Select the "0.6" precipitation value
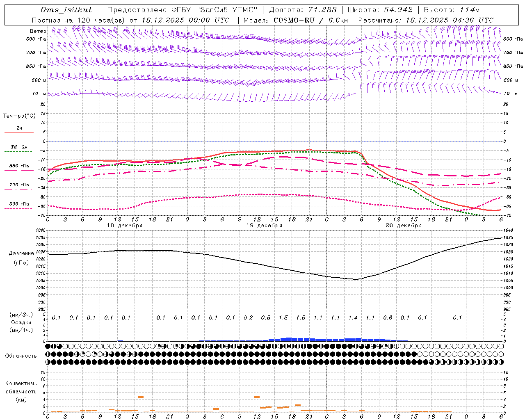This screenshot has width=525, height=420. [388, 317]
